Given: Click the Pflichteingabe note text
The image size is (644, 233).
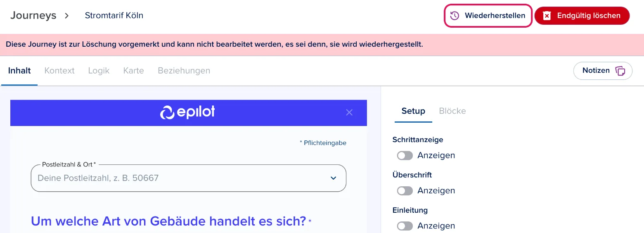Looking at the screenshot, I should [x=323, y=143].
